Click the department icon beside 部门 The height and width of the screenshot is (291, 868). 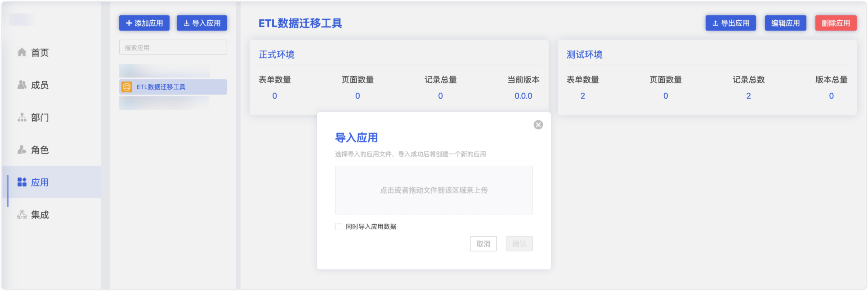[x=22, y=118]
